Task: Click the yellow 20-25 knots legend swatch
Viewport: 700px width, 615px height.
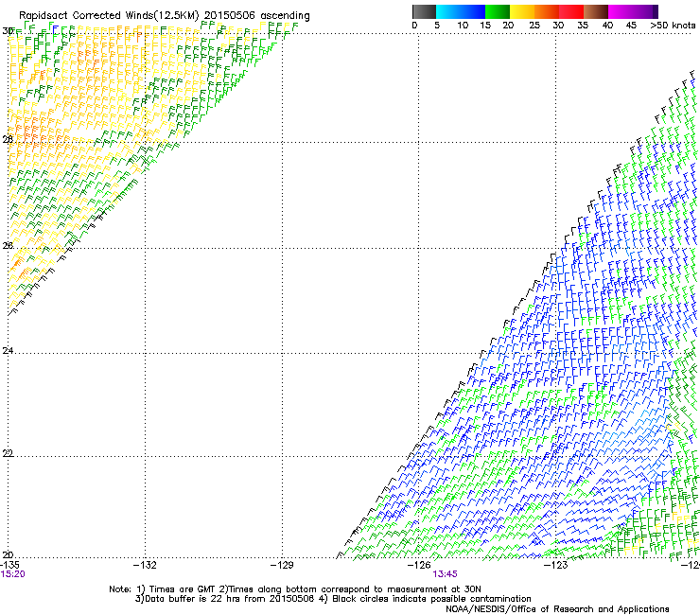Action: click(x=522, y=11)
